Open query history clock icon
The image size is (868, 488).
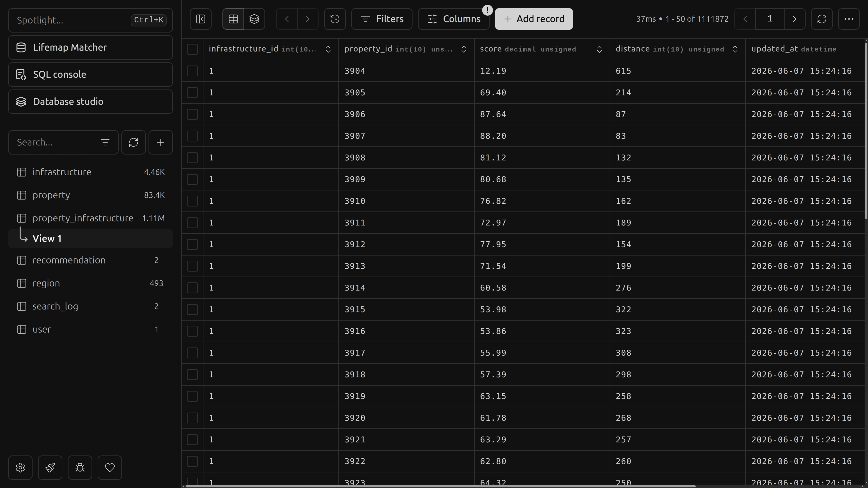335,19
